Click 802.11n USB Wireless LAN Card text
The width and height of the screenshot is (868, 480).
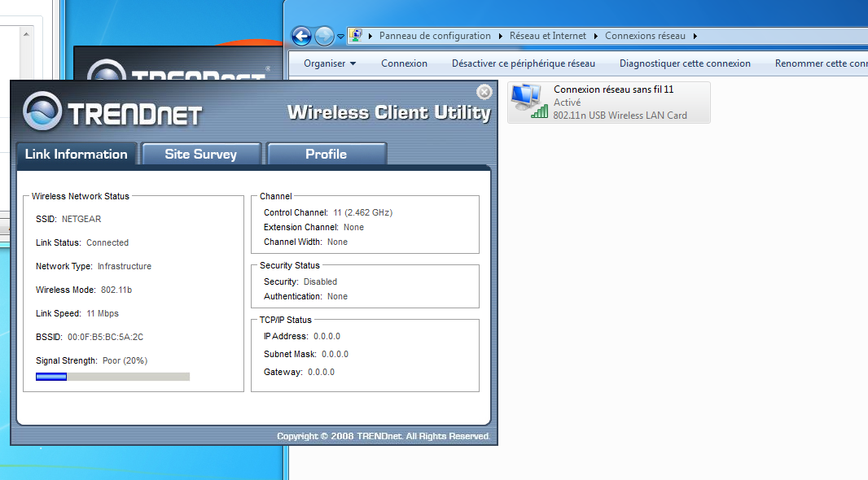click(x=620, y=115)
